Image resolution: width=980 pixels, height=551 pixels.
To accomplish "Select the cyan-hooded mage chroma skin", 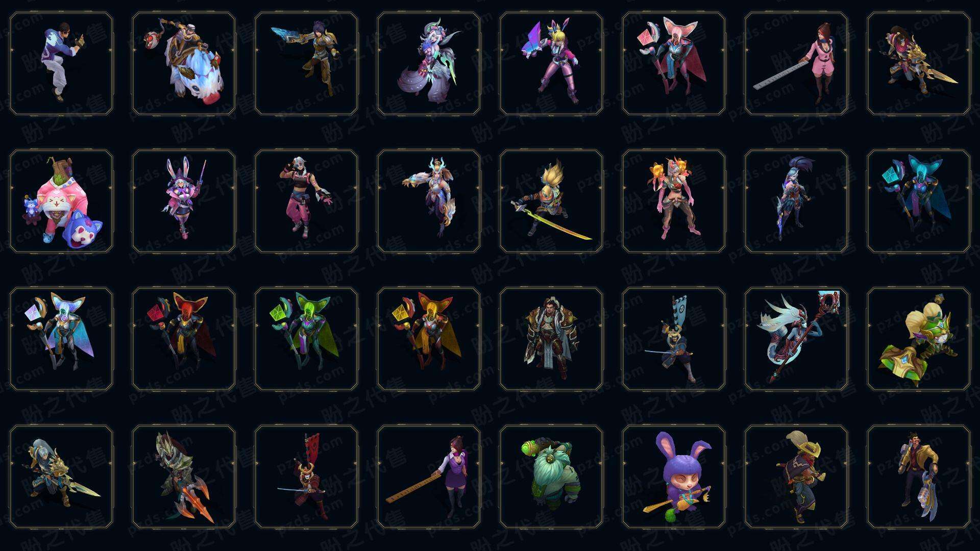I will pos(919,201).
